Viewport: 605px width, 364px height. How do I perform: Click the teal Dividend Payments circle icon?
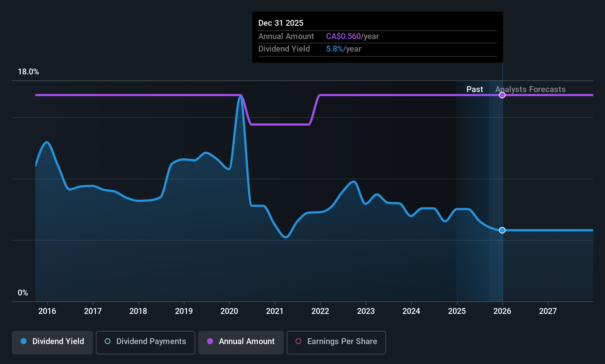pos(107,342)
